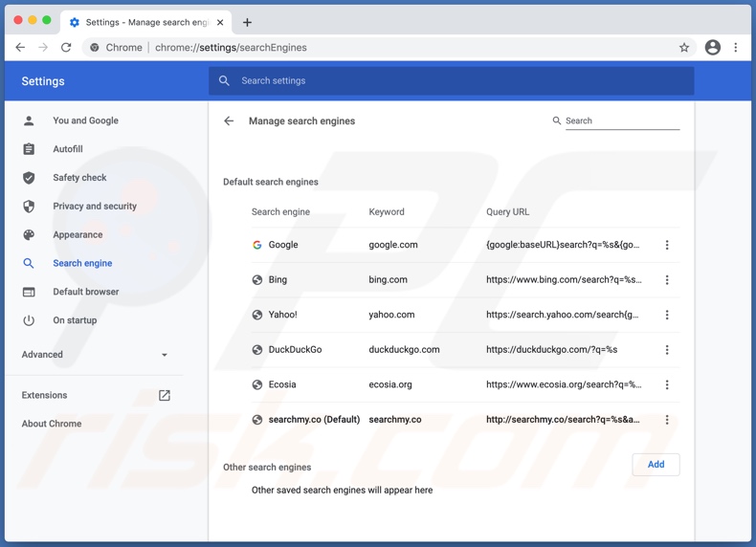Click the google.com keyword cell

[393, 245]
